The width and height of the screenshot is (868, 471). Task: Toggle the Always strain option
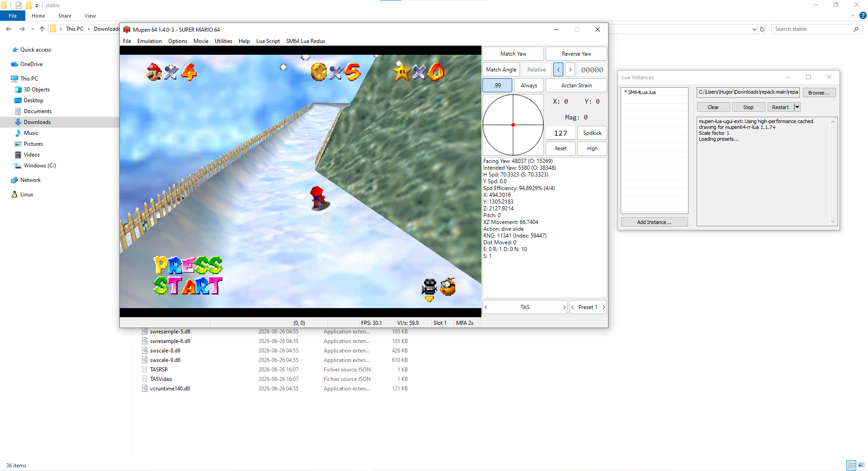point(529,86)
